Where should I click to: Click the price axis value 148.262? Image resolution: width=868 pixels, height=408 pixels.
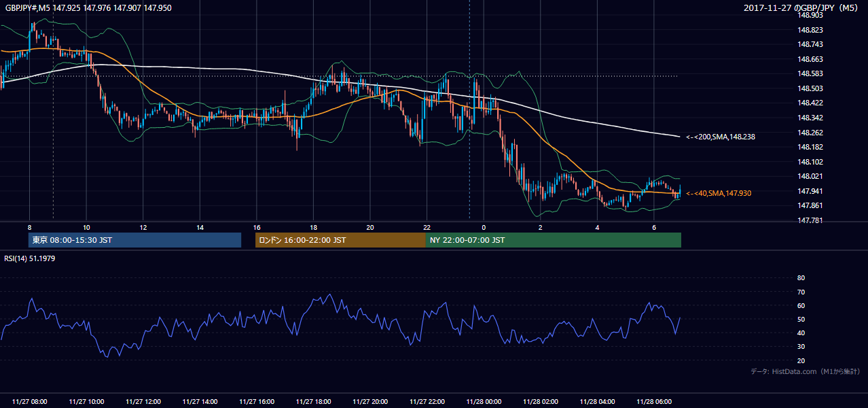(x=809, y=133)
